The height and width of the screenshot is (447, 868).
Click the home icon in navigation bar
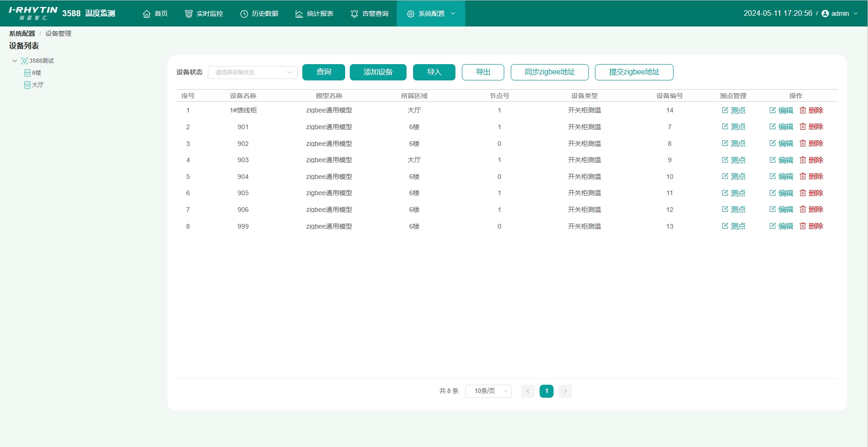point(147,14)
